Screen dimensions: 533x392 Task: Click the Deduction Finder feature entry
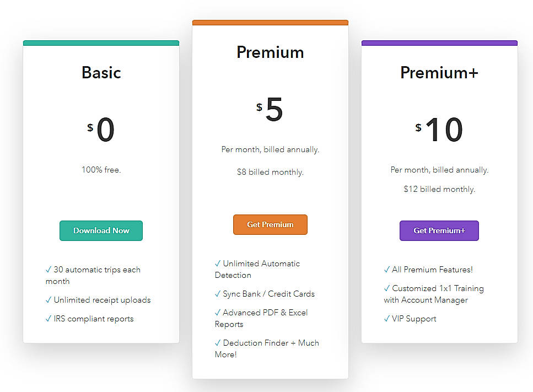[x=267, y=348]
